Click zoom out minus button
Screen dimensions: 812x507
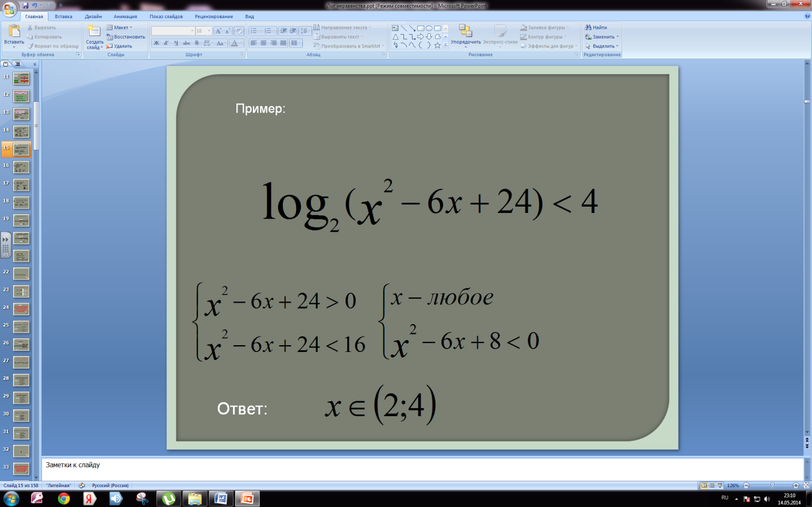click(x=746, y=485)
